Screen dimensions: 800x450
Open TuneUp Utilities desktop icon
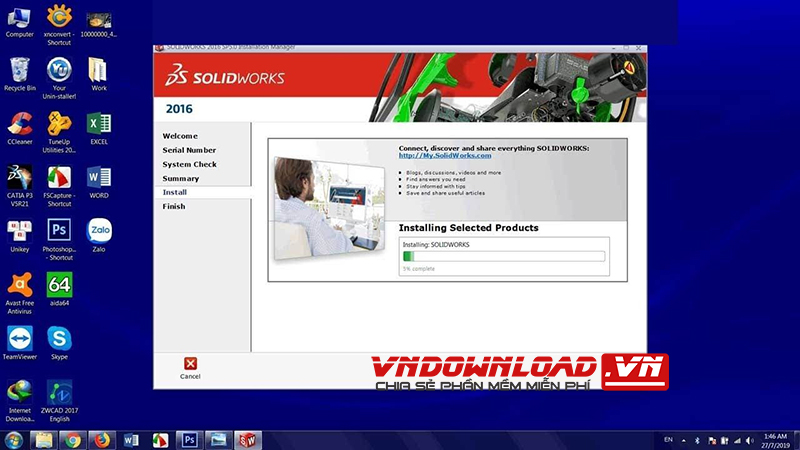(x=59, y=132)
